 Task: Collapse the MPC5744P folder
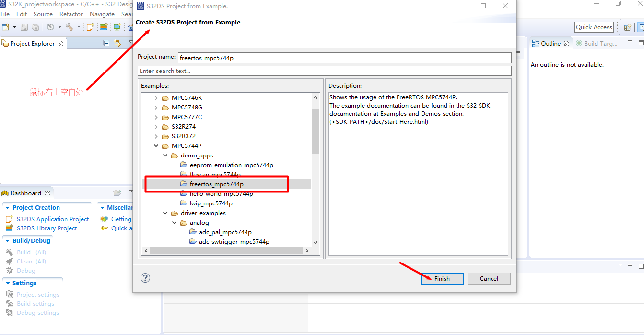pyautogui.click(x=156, y=146)
